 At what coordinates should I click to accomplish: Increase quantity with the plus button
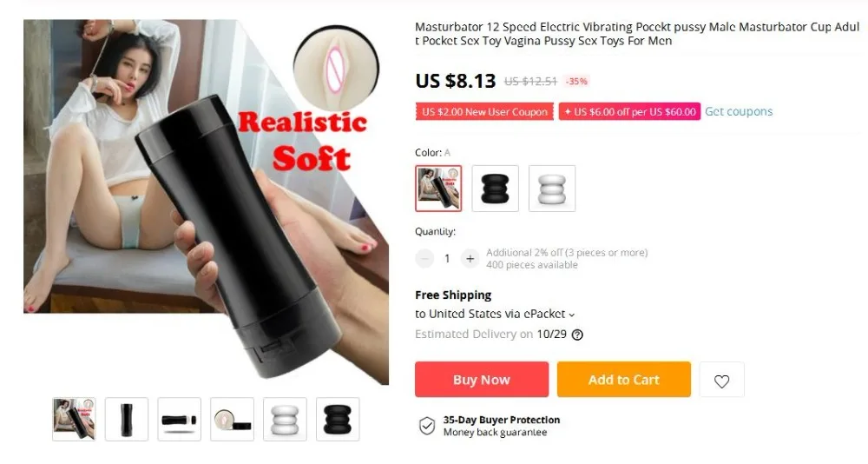[470, 258]
